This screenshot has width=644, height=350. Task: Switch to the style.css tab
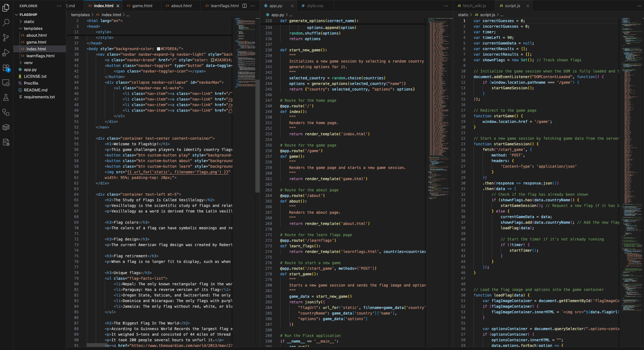pyautogui.click(x=315, y=6)
